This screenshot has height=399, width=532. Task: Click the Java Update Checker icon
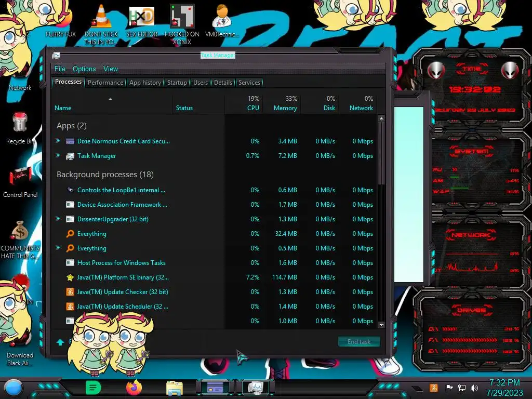(x=70, y=292)
